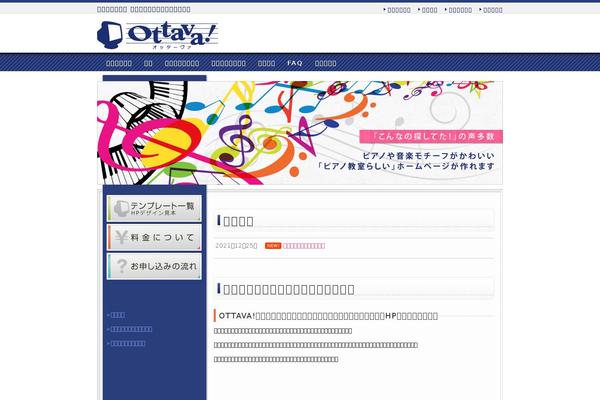Click the question mark icon on the お申し込みの流れ button
This screenshot has height=400, width=600.
coord(122,266)
